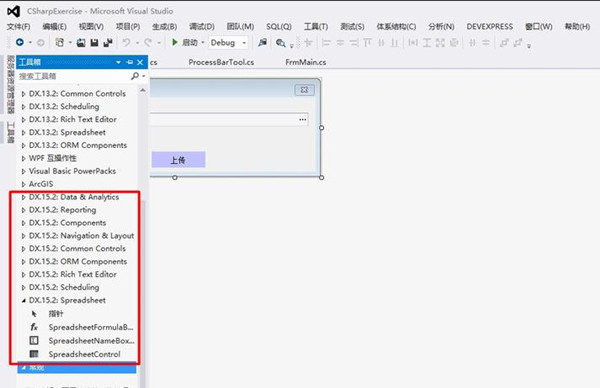Switch to the FrmMain.cs tab
Screen dimensions: 600x388
pyautogui.click(x=306, y=62)
